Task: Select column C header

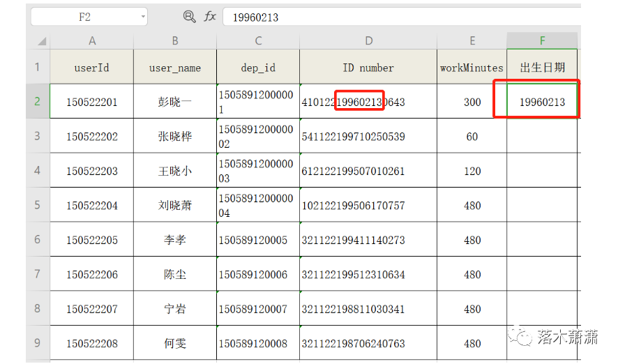Action: (x=258, y=41)
